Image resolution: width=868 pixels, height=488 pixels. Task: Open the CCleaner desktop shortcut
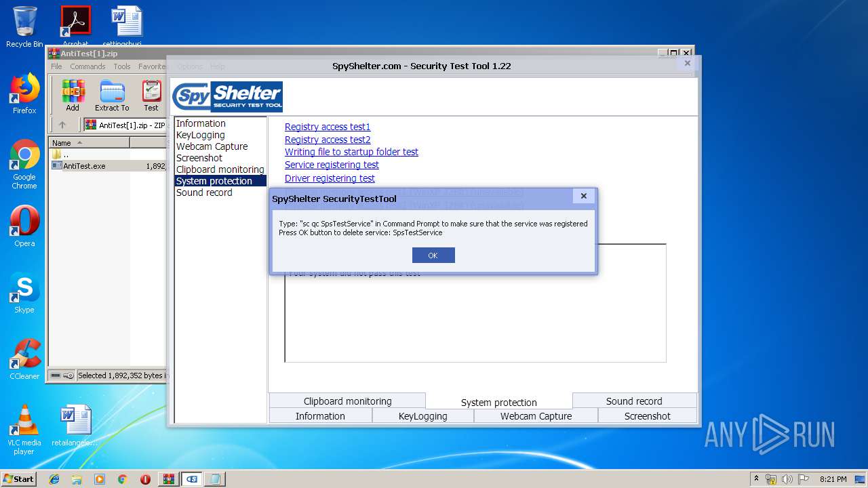click(24, 359)
